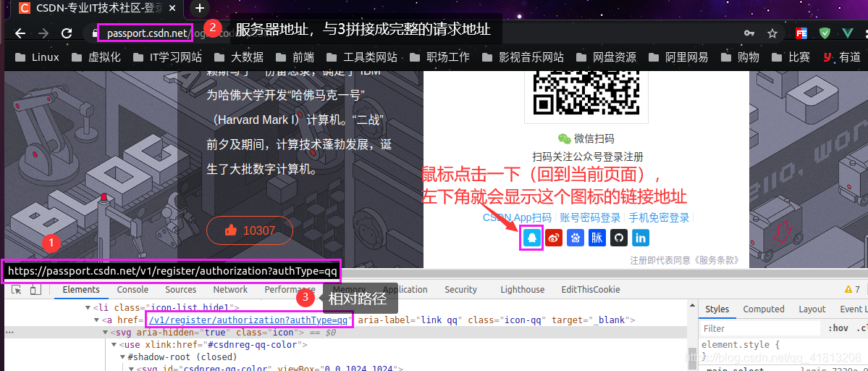Reload the page with the refresh icon
868x371 pixels.
click(x=67, y=33)
